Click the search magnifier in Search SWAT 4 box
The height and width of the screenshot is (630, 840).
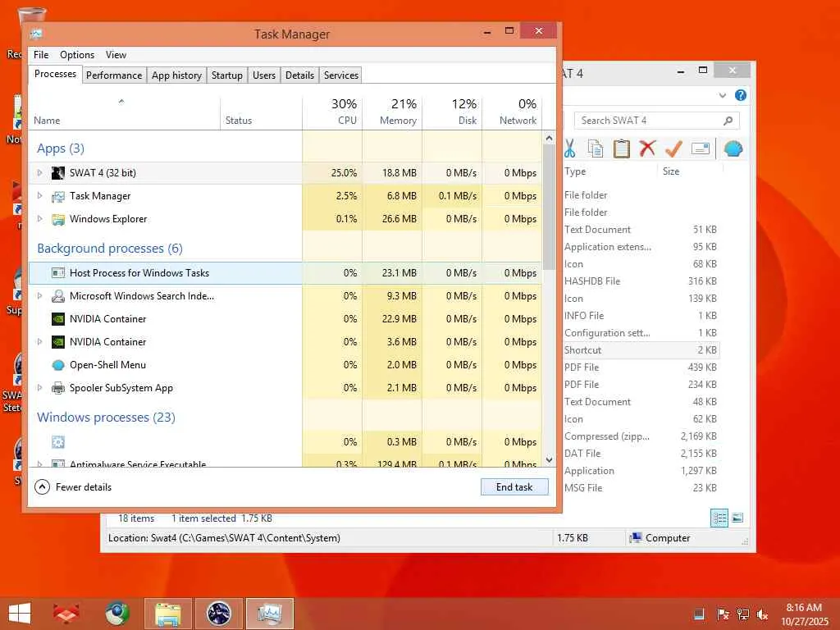pos(728,121)
